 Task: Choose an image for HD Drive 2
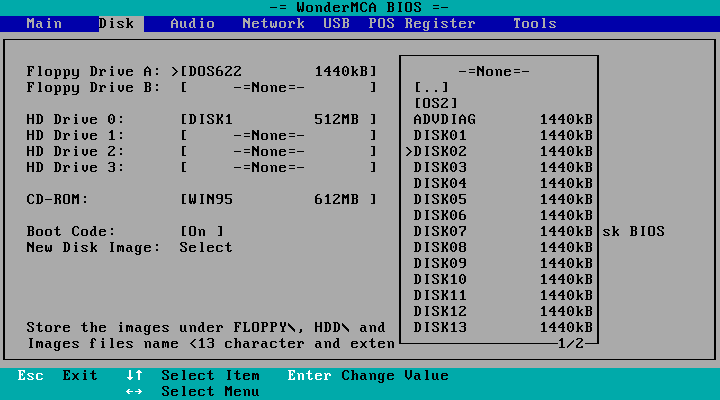coord(278,151)
